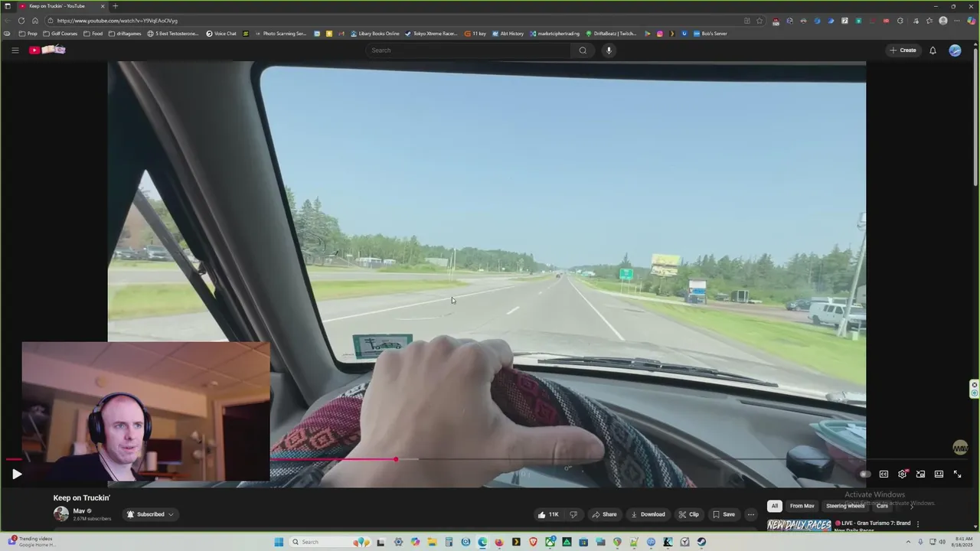The width and height of the screenshot is (980, 551).
Task: Open Mav channel avatar
Action: pos(60,514)
